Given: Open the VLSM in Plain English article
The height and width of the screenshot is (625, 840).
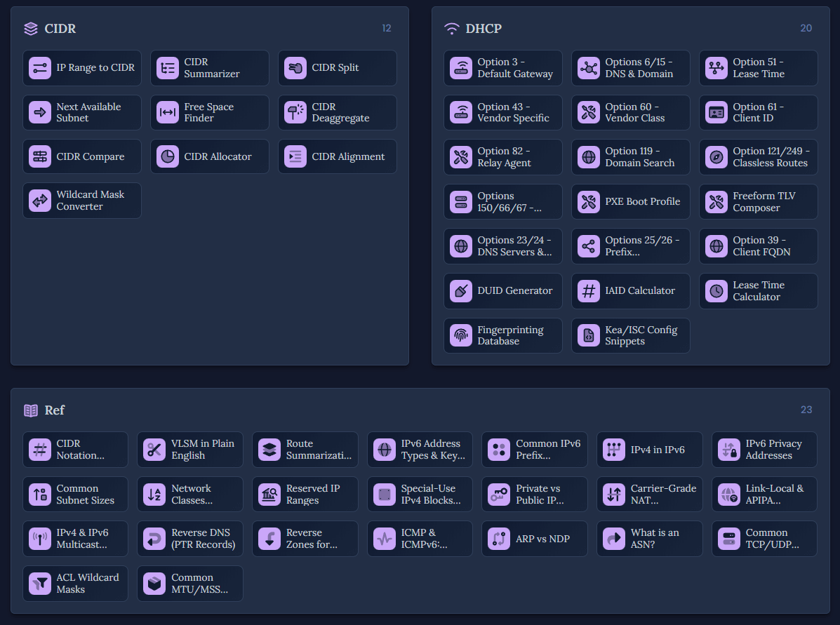Looking at the screenshot, I should [x=190, y=450].
